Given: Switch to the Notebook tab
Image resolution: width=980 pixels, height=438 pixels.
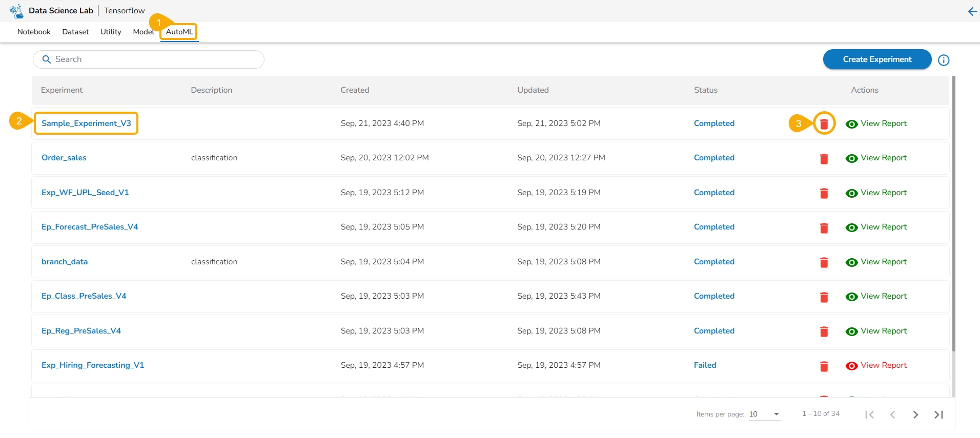Looking at the screenshot, I should point(34,32).
